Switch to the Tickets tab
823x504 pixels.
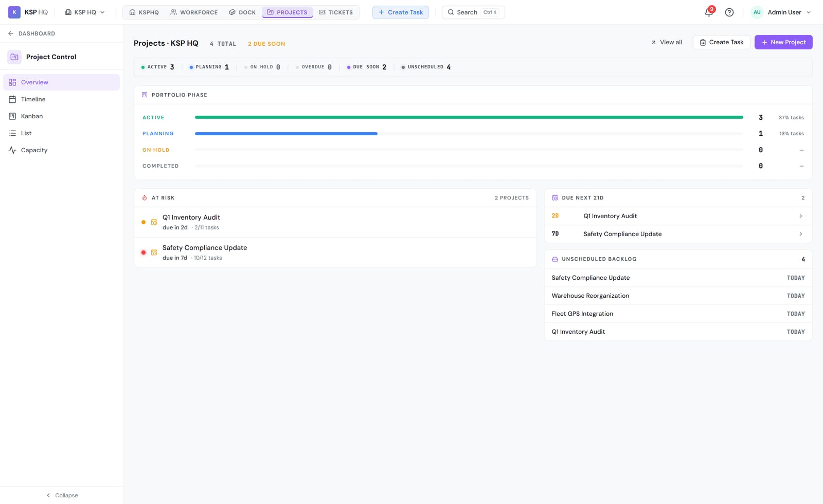pyautogui.click(x=336, y=12)
